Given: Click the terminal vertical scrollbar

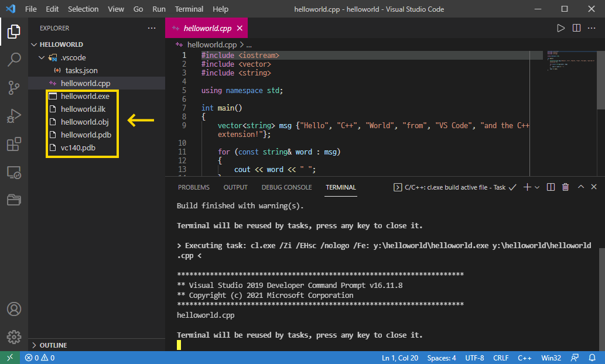Looking at the screenshot, I should (601, 299).
